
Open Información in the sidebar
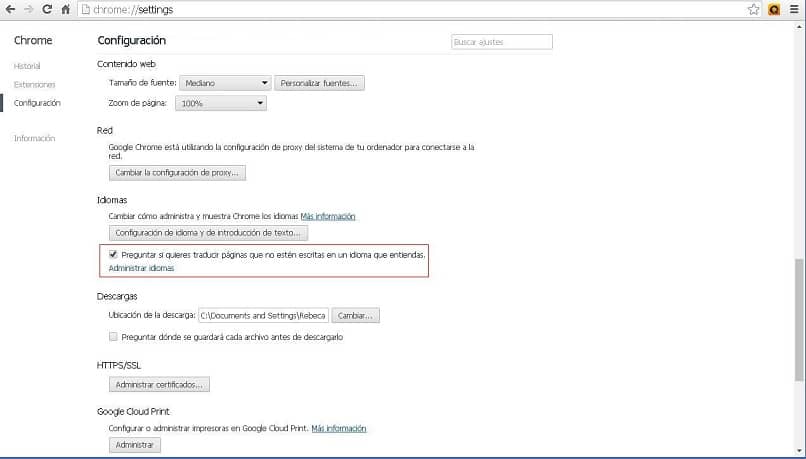tap(34, 138)
